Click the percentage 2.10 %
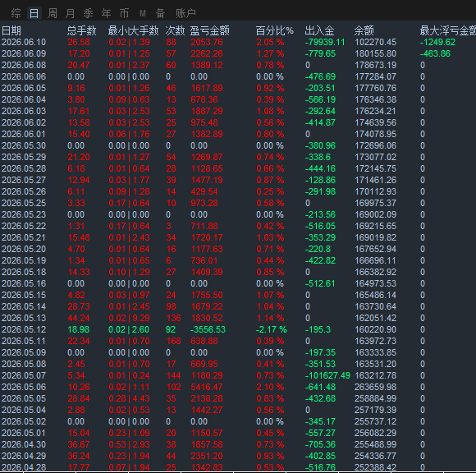The width and height of the screenshot is (476, 473). tap(270, 387)
